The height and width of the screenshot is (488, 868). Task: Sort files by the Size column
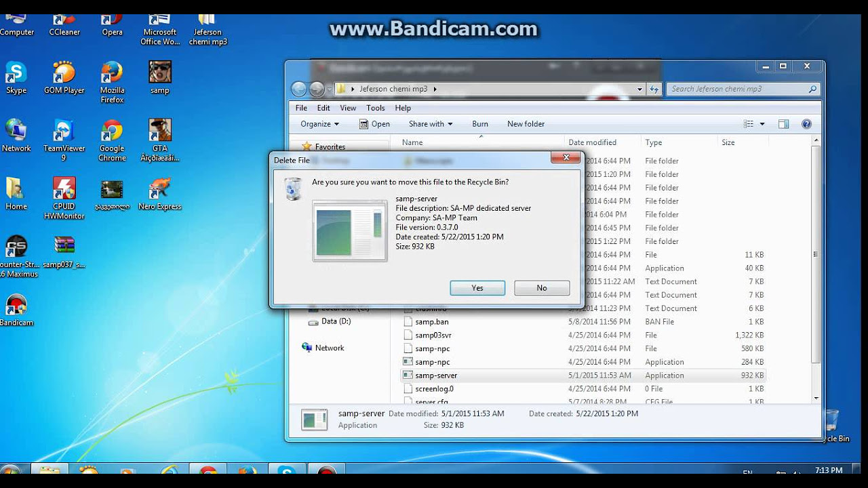[743, 142]
